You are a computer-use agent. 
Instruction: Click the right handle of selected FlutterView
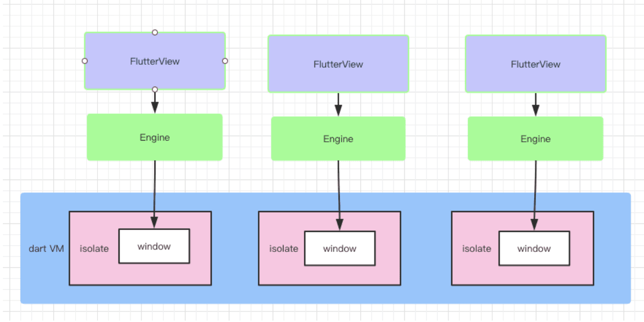(225, 61)
